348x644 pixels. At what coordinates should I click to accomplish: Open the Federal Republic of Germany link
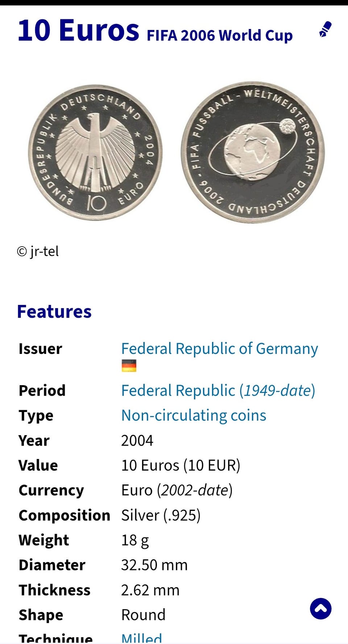pos(219,348)
